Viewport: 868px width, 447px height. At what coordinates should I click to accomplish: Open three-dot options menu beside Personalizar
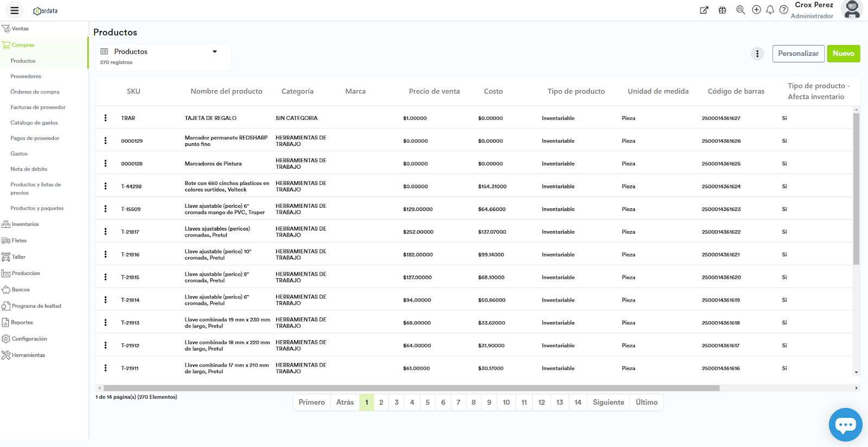(x=757, y=54)
